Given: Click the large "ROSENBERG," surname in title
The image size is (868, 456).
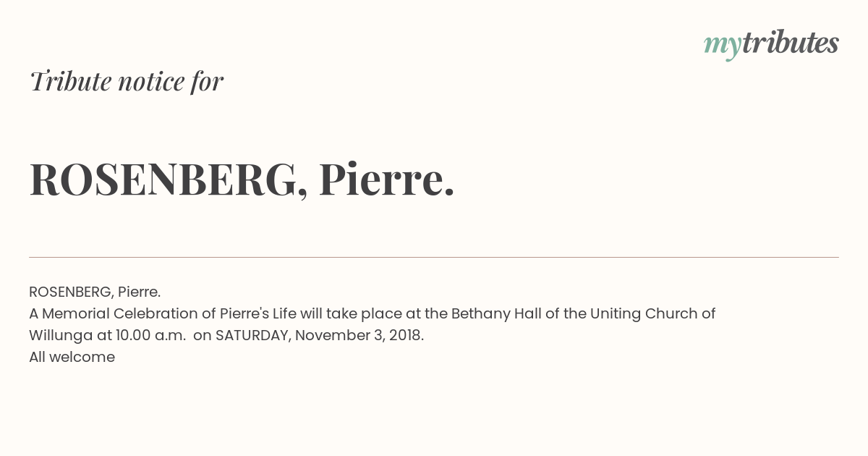Looking at the screenshot, I should click(168, 180).
